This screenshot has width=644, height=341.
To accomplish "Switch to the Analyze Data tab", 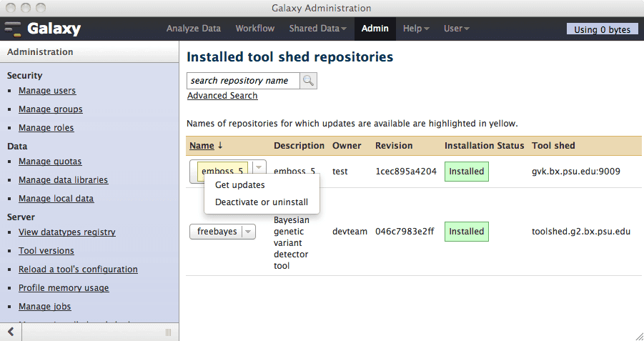I will coord(193,29).
